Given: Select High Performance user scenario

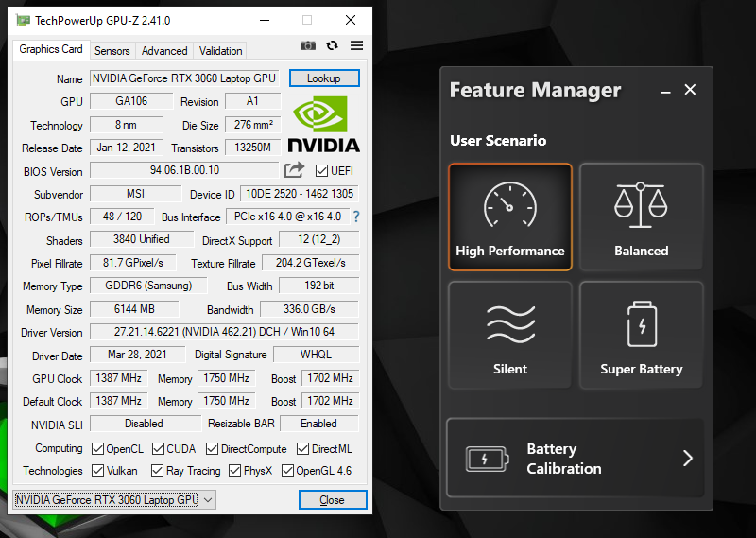Looking at the screenshot, I should (510, 217).
